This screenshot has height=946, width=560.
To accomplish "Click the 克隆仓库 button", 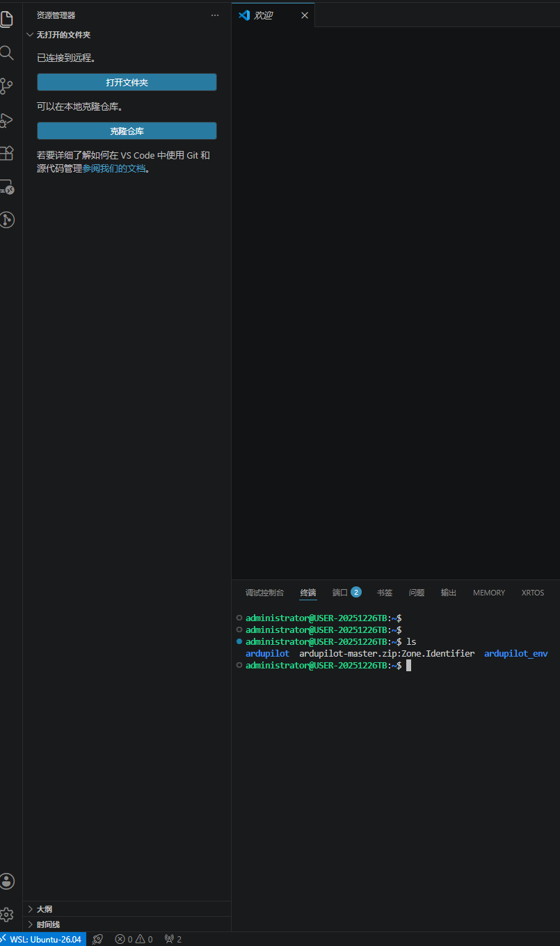I will pyautogui.click(x=127, y=131).
